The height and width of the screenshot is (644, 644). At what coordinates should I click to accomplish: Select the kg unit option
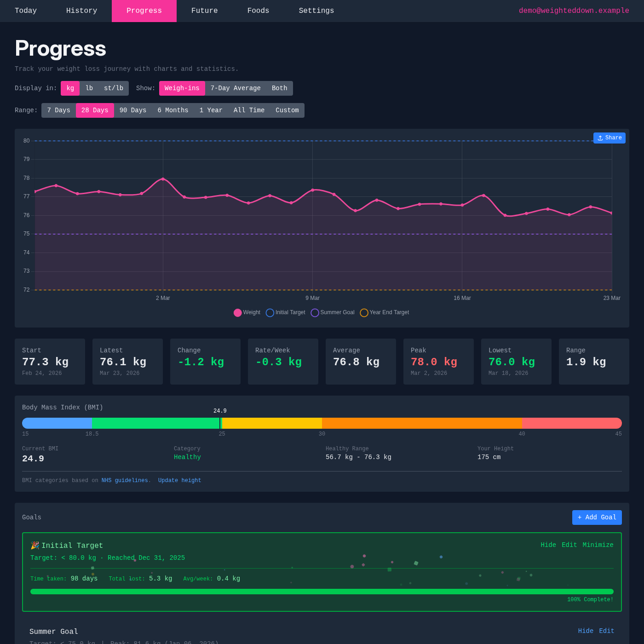70,88
